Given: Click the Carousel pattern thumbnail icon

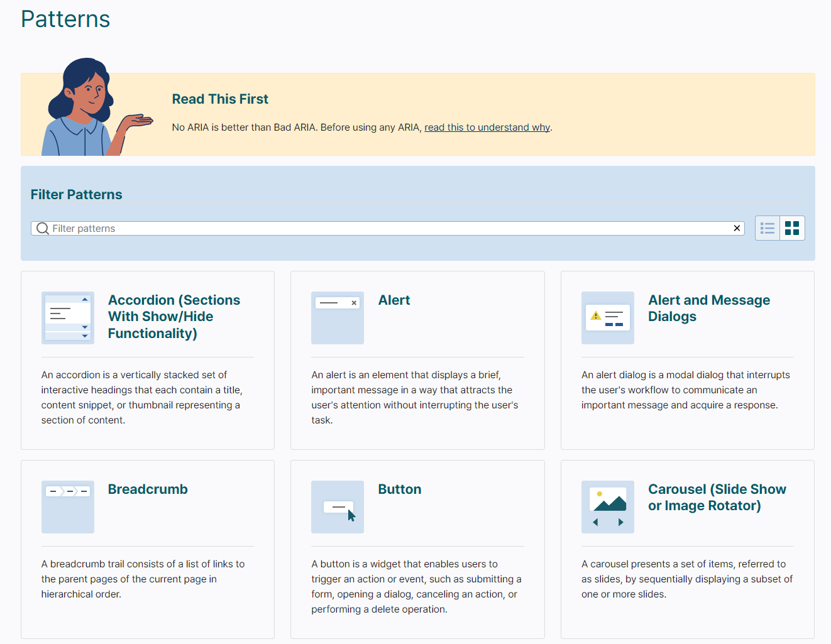Looking at the screenshot, I should click(x=607, y=506).
